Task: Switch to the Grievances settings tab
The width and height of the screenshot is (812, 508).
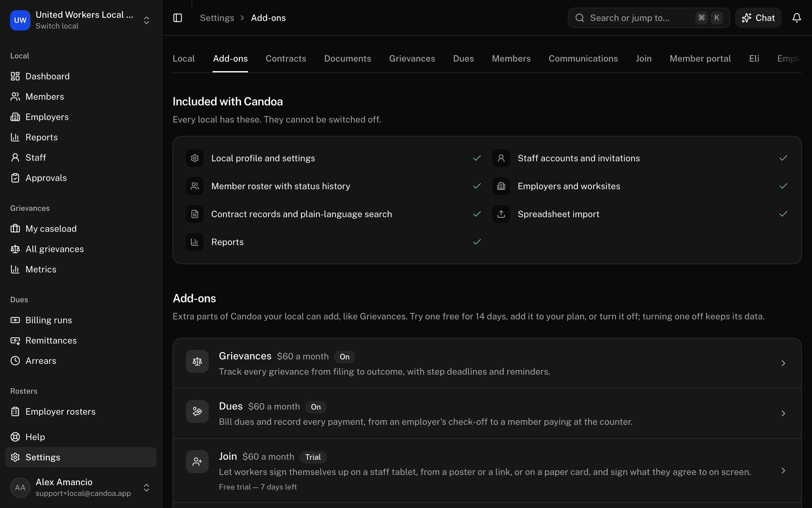Action: (412, 58)
